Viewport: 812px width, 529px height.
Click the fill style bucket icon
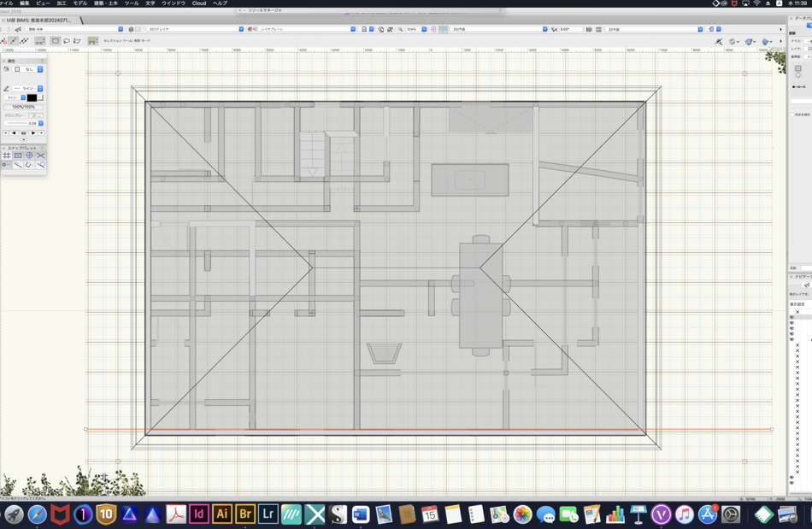coord(7,69)
